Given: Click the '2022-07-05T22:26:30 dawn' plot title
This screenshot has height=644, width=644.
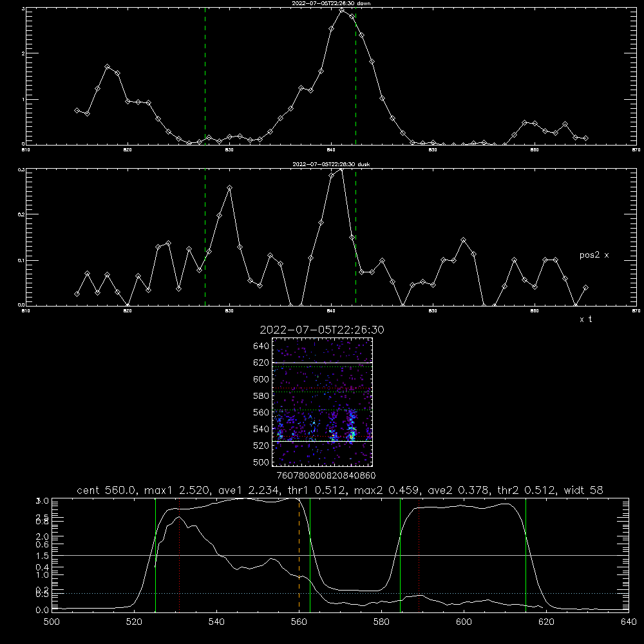Looking at the screenshot, I should click(331, 3).
